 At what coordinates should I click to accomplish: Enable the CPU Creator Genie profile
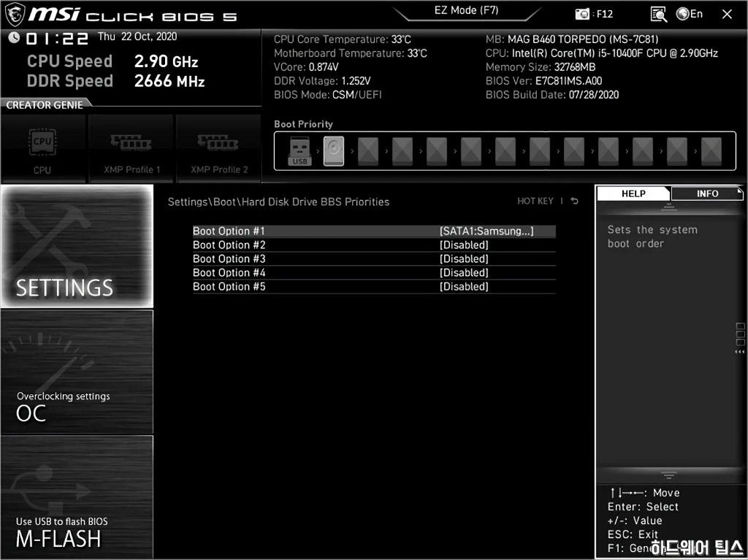[x=42, y=149]
